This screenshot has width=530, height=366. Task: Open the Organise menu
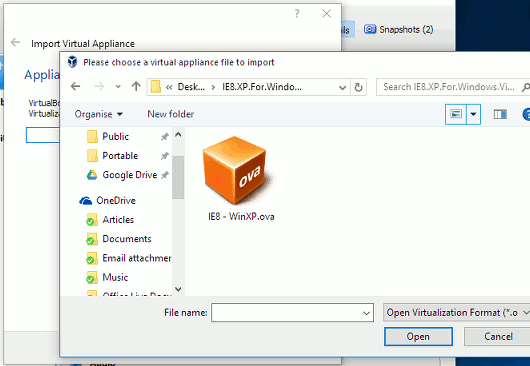click(x=98, y=114)
